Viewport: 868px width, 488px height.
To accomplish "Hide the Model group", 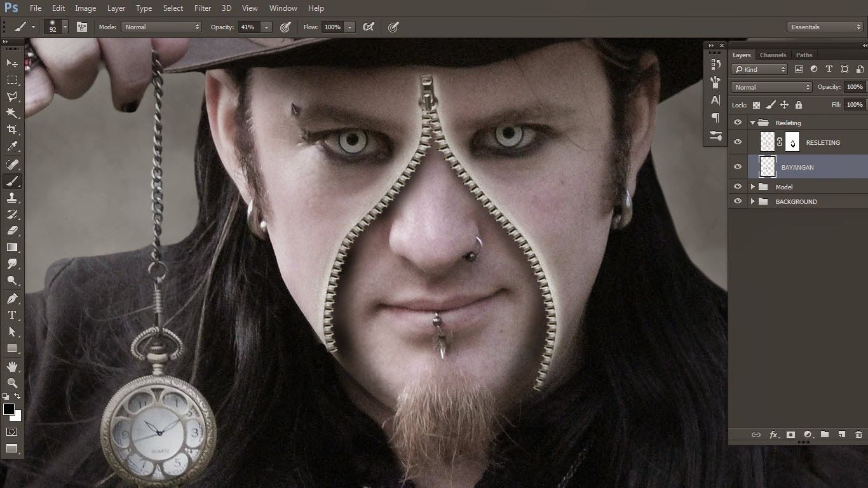I will click(738, 187).
